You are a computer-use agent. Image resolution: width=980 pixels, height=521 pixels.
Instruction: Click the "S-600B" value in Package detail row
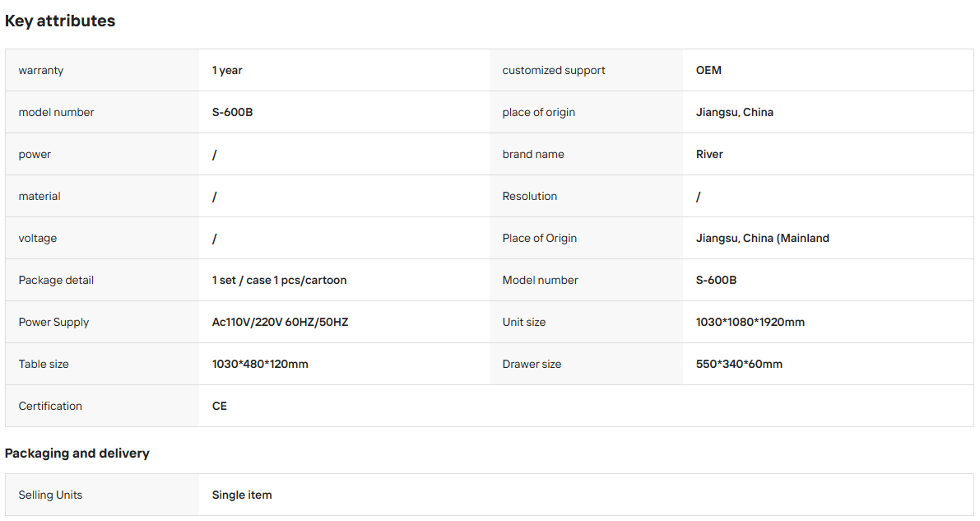716,280
